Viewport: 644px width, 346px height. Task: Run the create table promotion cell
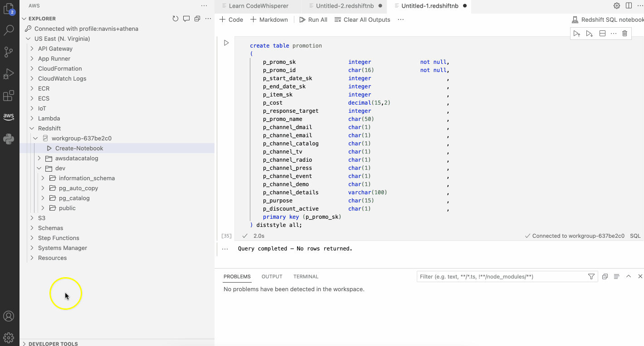226,43
